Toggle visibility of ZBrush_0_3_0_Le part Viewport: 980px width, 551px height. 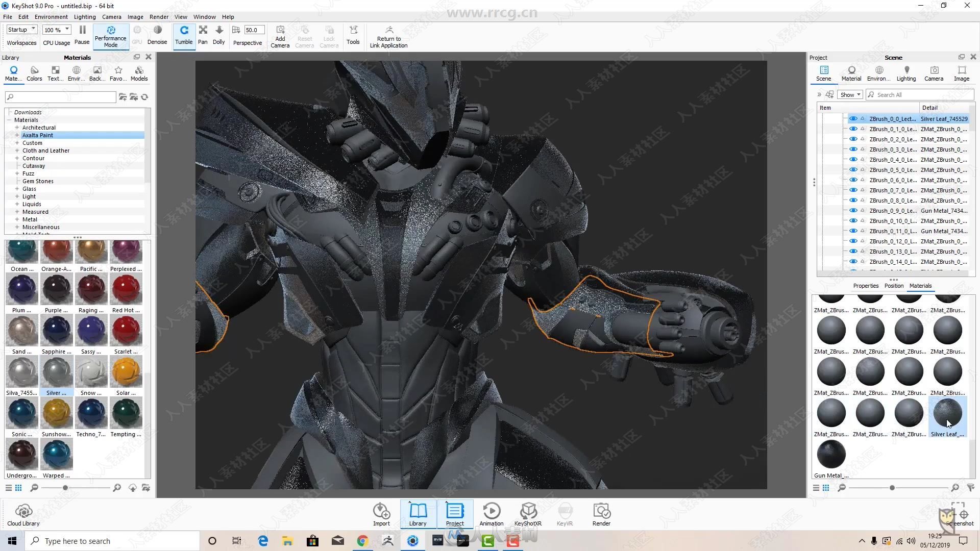(x=853, y=149)
